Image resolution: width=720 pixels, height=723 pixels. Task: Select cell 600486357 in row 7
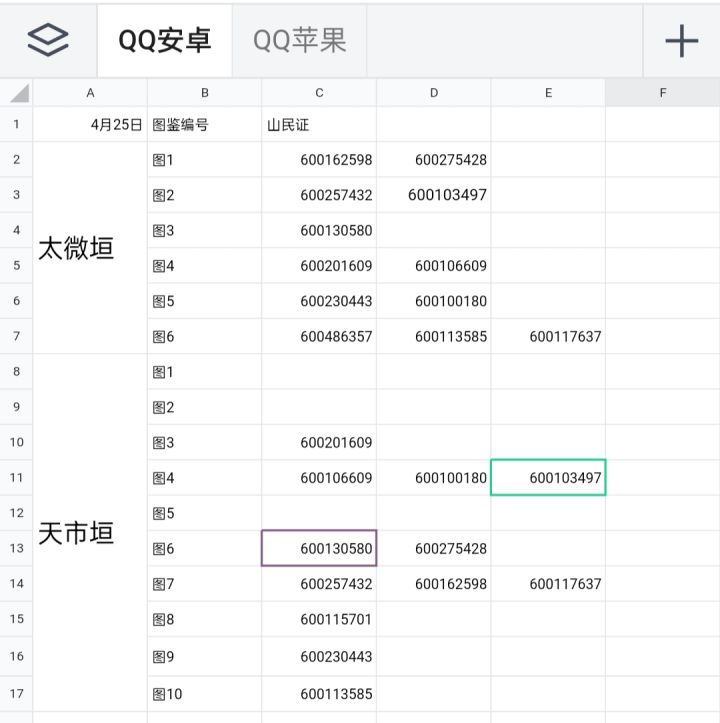click(x=319, y=337)
